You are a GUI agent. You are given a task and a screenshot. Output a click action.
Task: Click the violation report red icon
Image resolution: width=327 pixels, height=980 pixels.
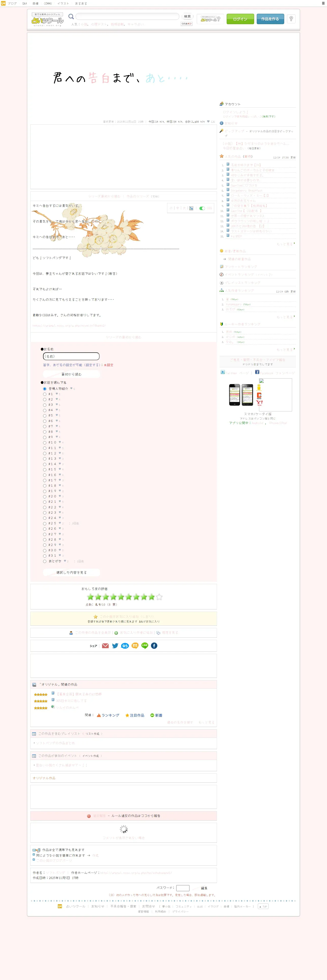point(89,816)
